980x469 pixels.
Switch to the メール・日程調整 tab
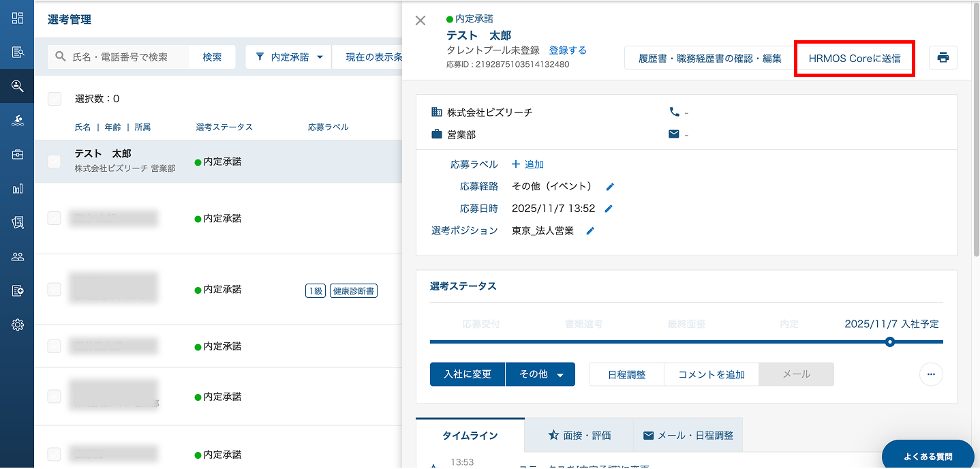(688, 435)
